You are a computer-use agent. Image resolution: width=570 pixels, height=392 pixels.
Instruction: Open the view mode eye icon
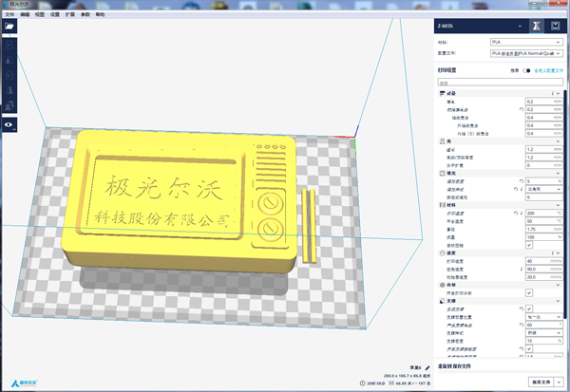tap(10, 124)
